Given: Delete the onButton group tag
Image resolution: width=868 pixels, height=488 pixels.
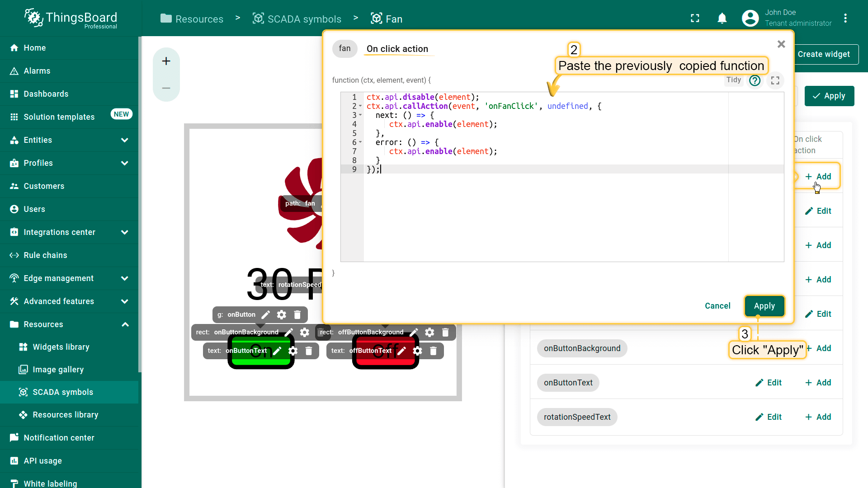Looking at the screenshot, I should point(297,314).
